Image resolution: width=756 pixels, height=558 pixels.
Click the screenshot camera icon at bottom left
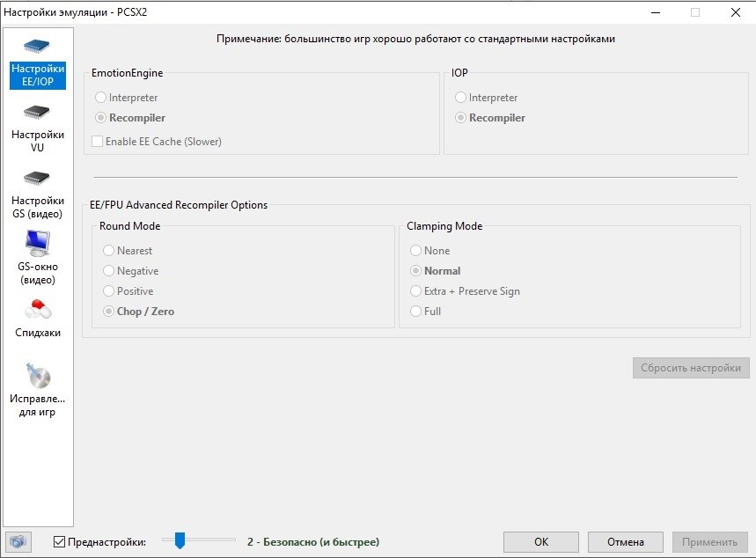tap(18, 542)
